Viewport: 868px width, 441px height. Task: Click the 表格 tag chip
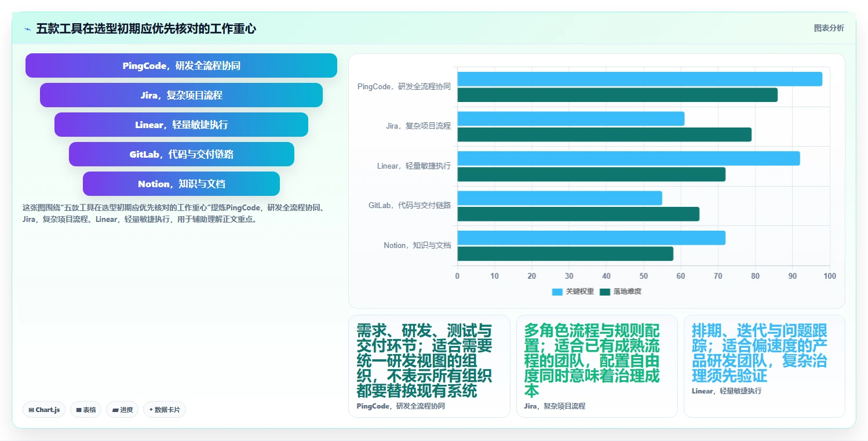click(x=86, y=410)
